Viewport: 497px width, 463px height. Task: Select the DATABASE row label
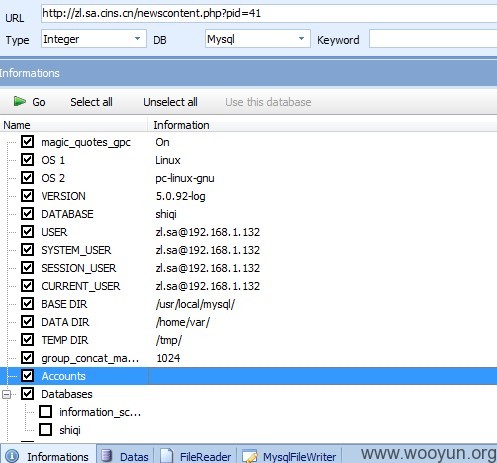point(67,214)
